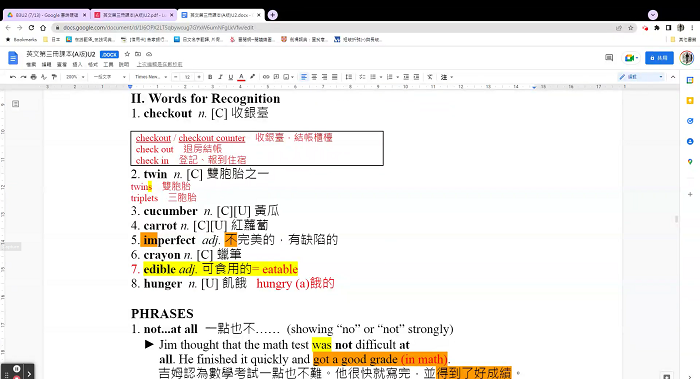Open the Insert menu
The height and width of the screenshot is (379, 700).
coord(77,64)
